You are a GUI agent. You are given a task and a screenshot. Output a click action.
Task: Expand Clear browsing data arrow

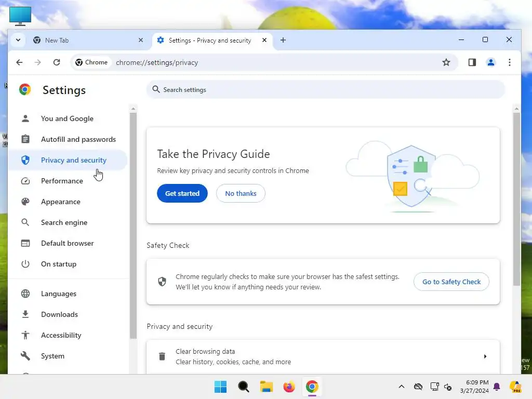coord(485,356)
